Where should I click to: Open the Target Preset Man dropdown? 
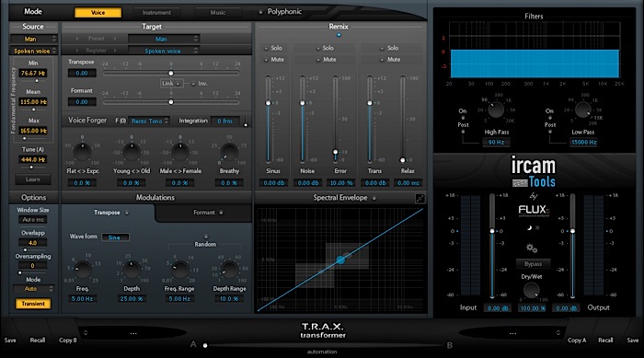pyautogui.click(x=164, y=39)
